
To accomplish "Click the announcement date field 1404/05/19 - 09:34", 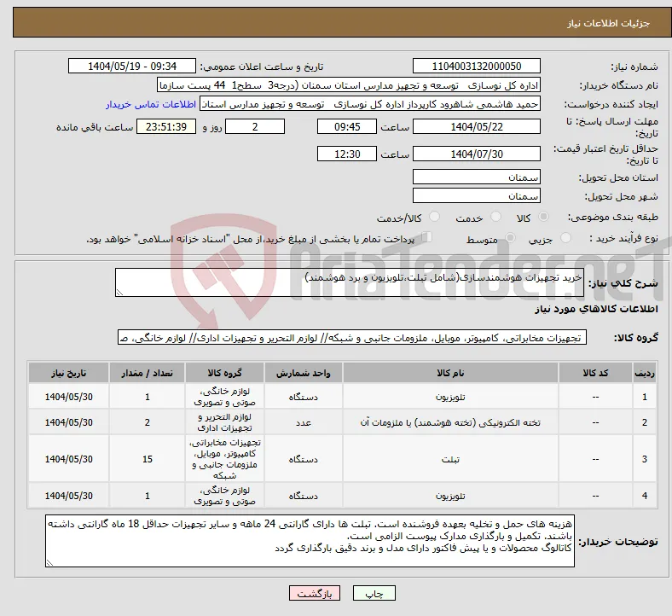I will [132, 67].
